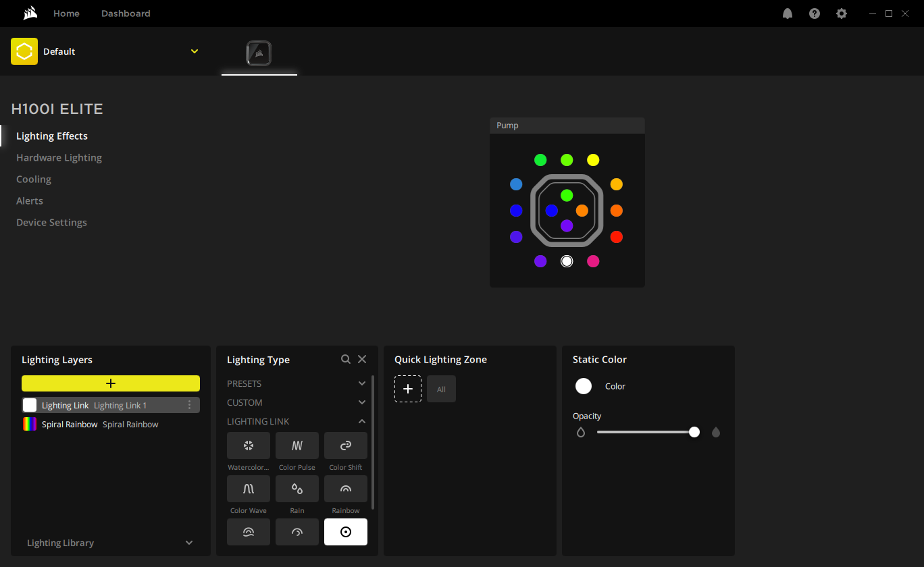Select the red LED on the pump
The height and width of the screenshot is (567, 924).
tap(616, 237)
